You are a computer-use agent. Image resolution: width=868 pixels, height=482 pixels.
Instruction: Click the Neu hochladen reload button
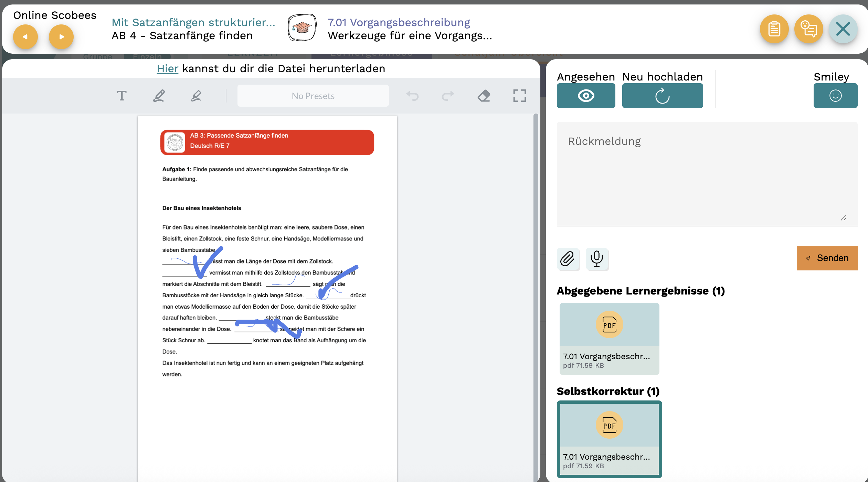(x=662, y=96)
